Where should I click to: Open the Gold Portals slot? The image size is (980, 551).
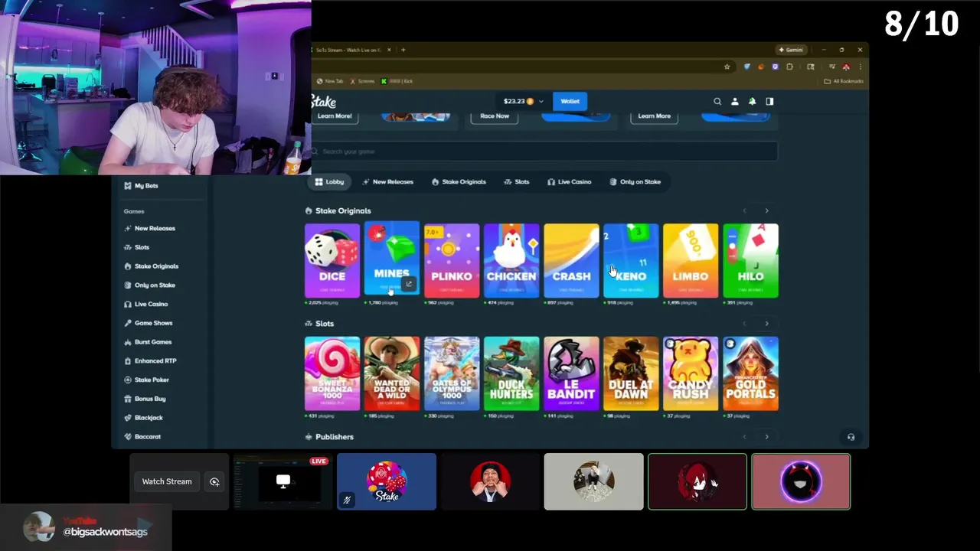[x=750, y=373]
